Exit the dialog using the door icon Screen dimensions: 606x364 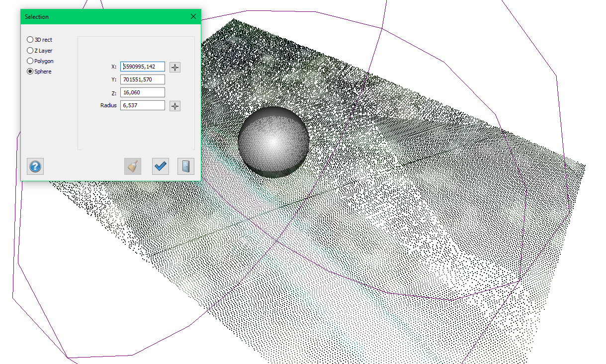[x=186, y=166]
